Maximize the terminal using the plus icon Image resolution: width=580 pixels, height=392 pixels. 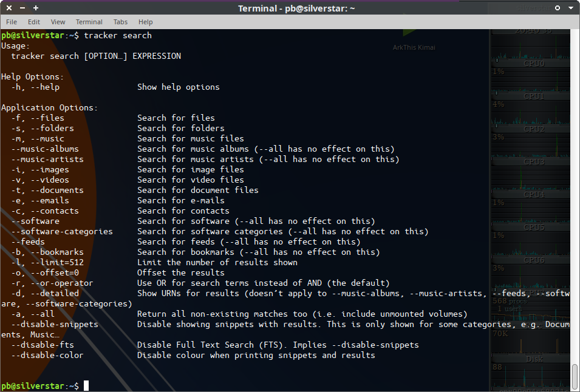36,8
